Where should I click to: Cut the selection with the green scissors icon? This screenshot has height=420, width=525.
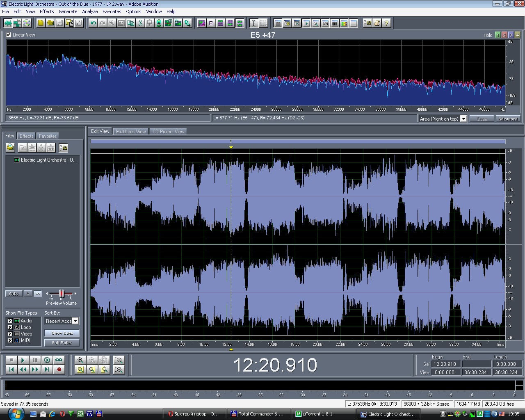pos(140,23)
